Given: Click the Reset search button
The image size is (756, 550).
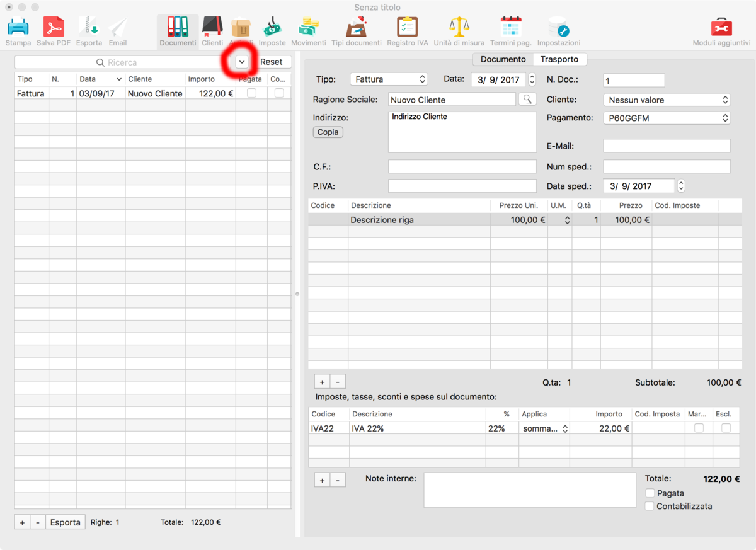Looking at the screenshot, I should (272, 62).
